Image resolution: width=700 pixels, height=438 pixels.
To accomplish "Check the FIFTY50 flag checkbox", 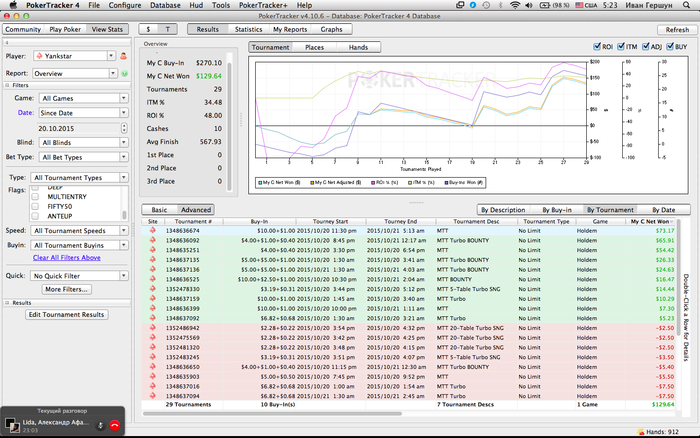I will tap(35, 206).
